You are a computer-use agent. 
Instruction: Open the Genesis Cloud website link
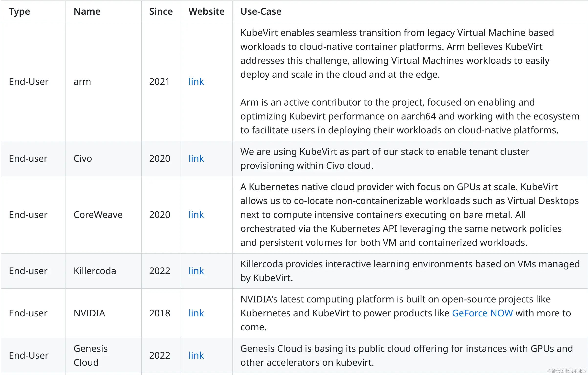tap(196, 355)
